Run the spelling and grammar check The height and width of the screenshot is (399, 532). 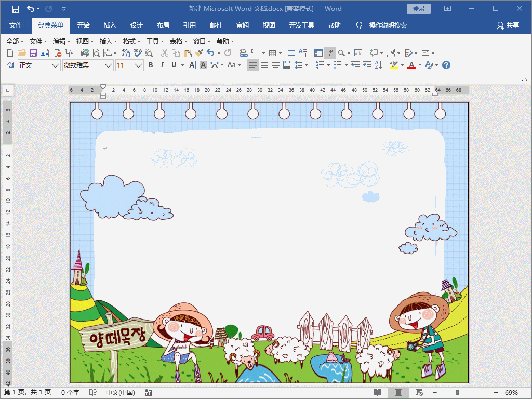tap(137, 53)
